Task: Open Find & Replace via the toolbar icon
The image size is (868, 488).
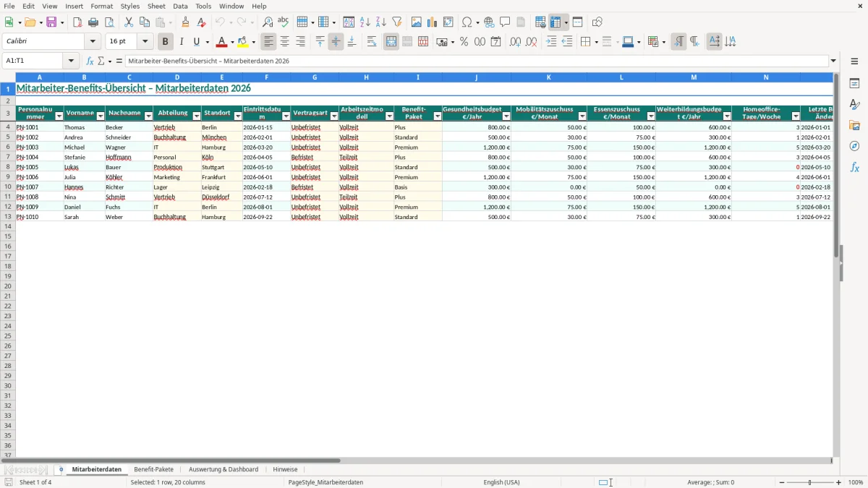Action: [x=268, y=22]
